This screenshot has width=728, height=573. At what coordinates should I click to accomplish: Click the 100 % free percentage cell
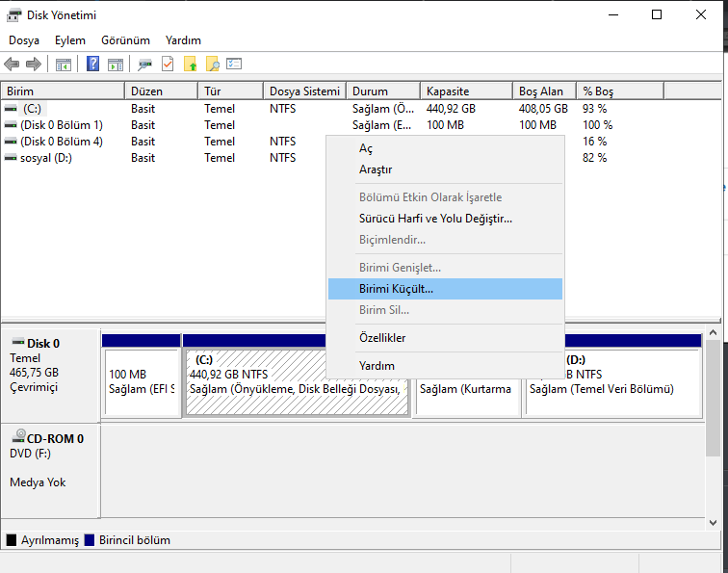(598, 125)
